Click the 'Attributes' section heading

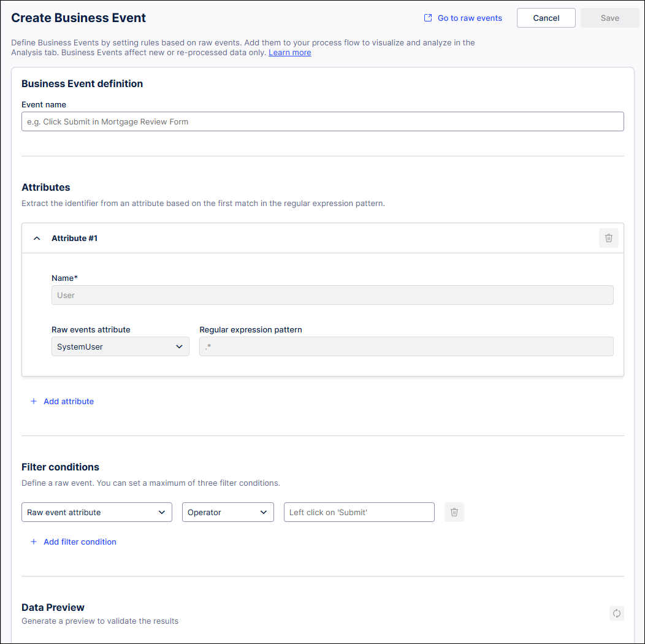45,187
